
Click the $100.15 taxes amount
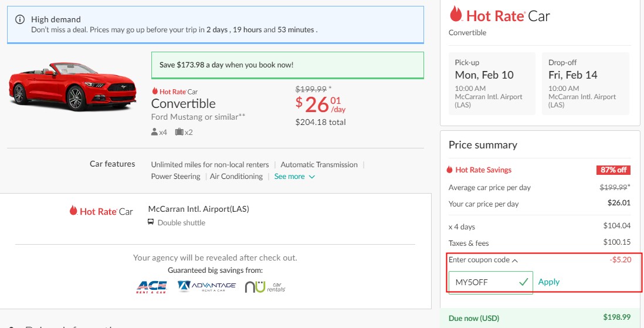point(617,242)
